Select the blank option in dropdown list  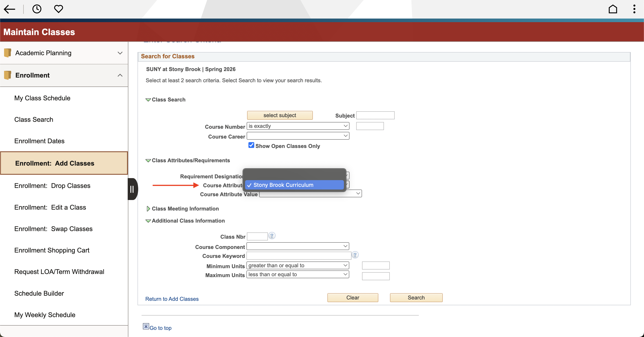point(294,175)
